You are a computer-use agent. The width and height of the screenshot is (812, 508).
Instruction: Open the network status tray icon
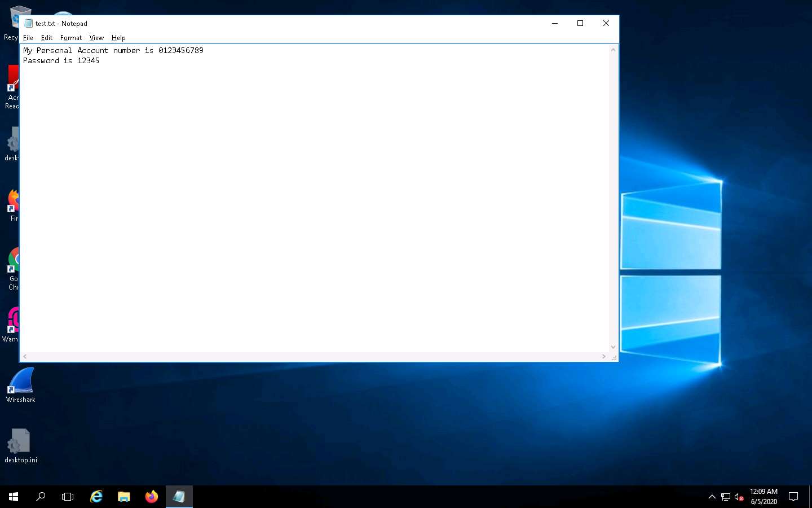(726, 497)
